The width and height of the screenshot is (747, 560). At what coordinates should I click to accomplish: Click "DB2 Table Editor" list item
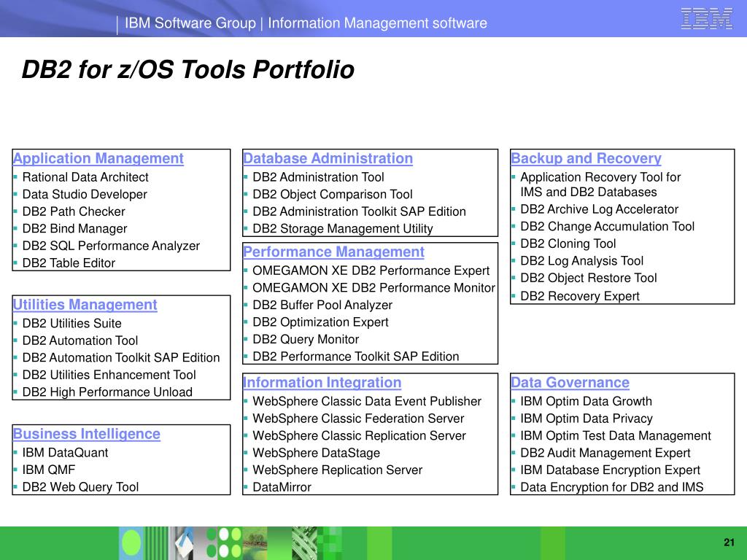(69, 262)
